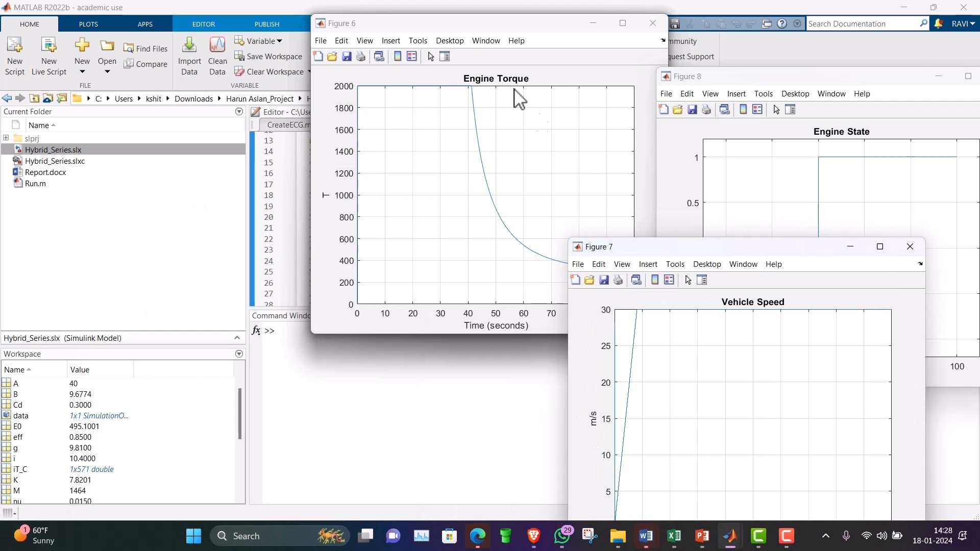Toggle Insert Legend icon in Figure 6
980x551 pixels.
(412, 57)
